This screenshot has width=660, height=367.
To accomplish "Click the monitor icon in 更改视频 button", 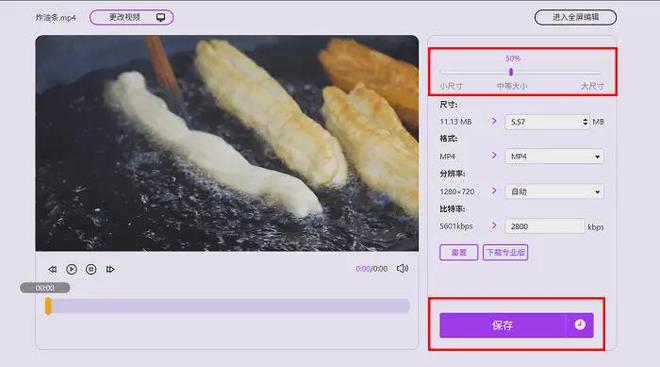I will point(161,17).
